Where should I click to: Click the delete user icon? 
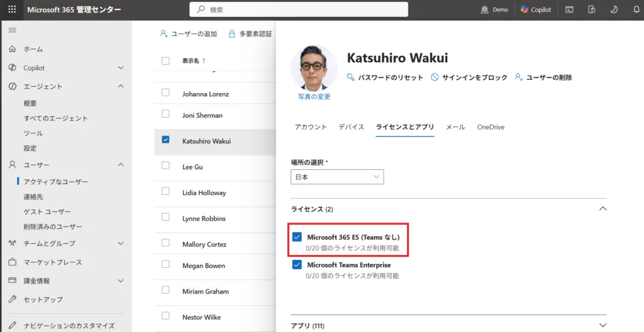[x=519, y=77]
